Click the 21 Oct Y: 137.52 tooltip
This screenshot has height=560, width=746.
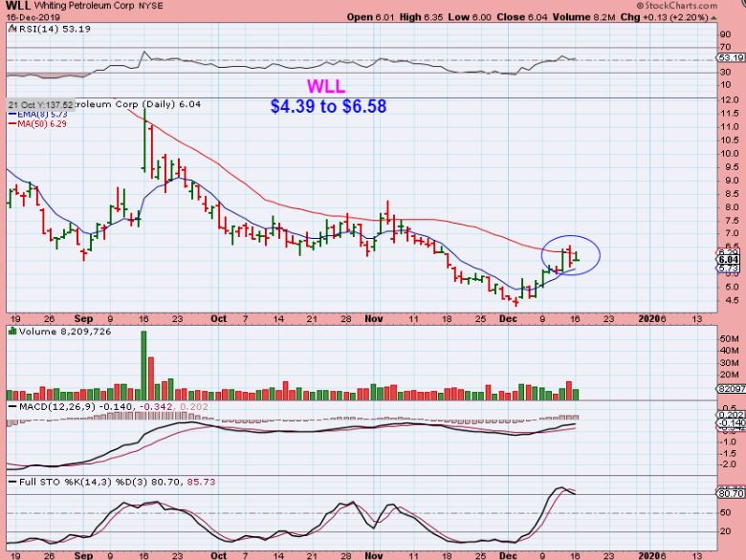click(x=40, y=104)
